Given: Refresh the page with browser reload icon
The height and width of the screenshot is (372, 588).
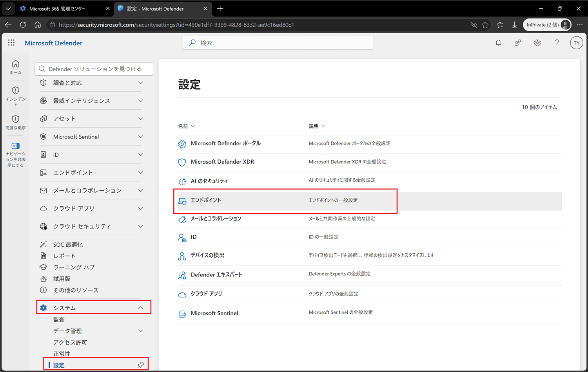Looking at the screenshot, I should coord(23,25).
